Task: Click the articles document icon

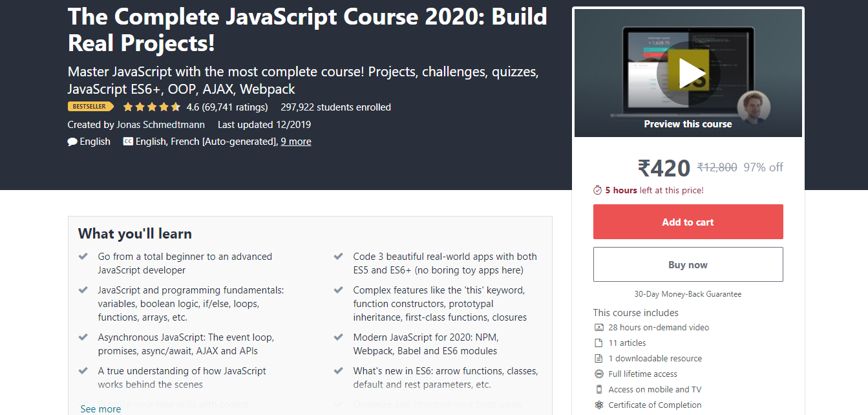Action: coord(599,343)
